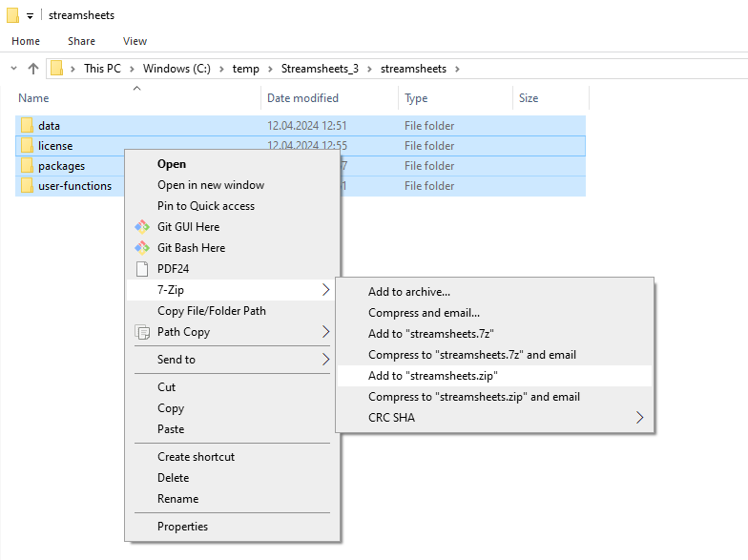
Task: Expand the navigation history chevron
Action: click(x=13, y=69)
